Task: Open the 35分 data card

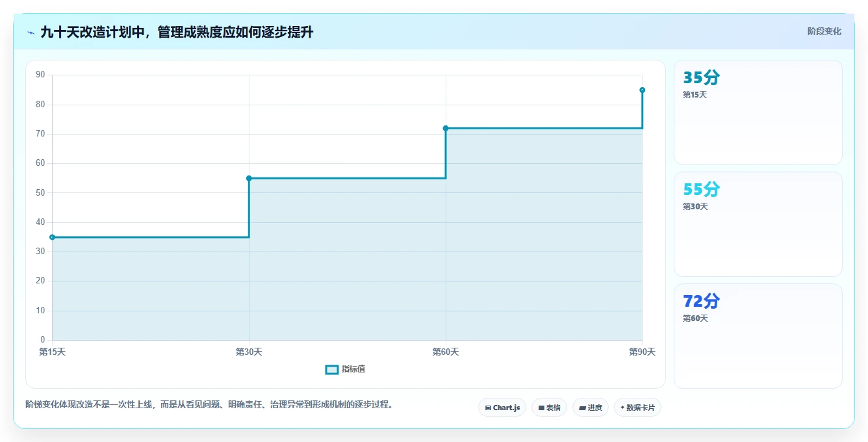Action: click(x=758, y=112)
